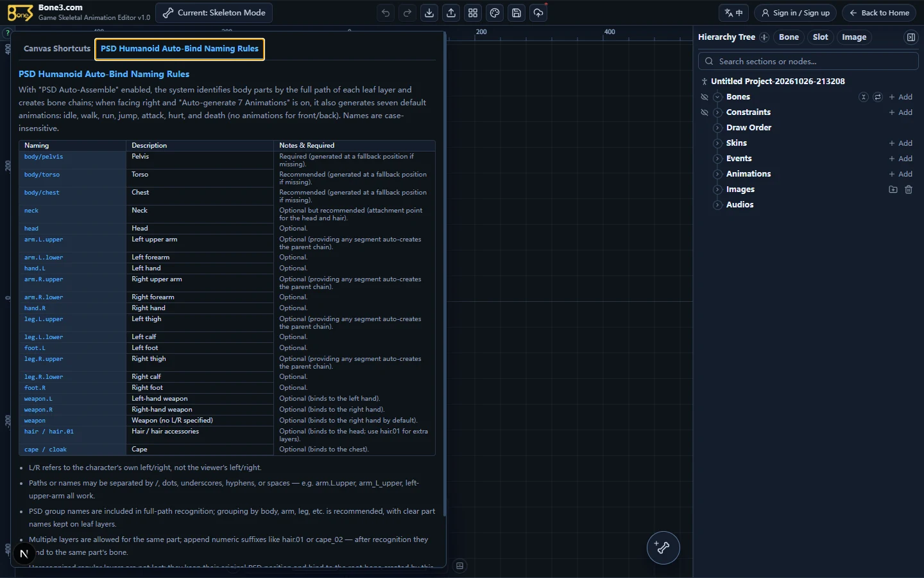This screenshot has height=578, width=924.
Task: Click the download/import tray icon in toolbar
Action: click(429, 13)
